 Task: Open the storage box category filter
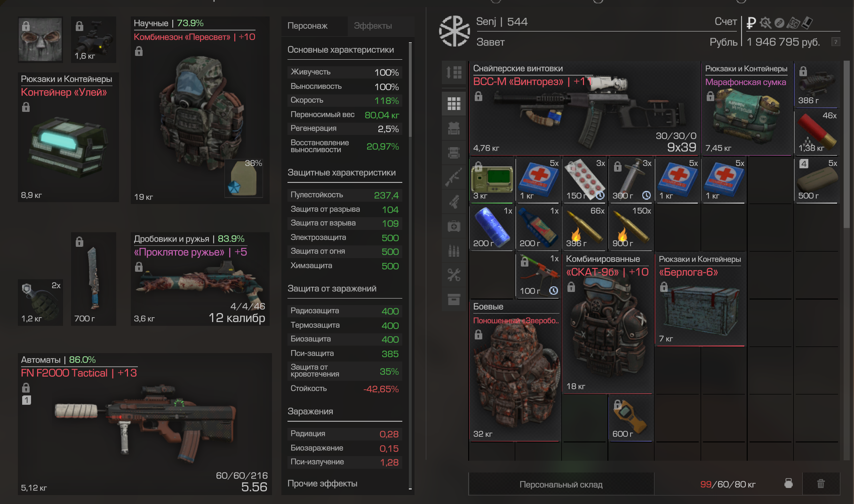[x=454, y=299]
